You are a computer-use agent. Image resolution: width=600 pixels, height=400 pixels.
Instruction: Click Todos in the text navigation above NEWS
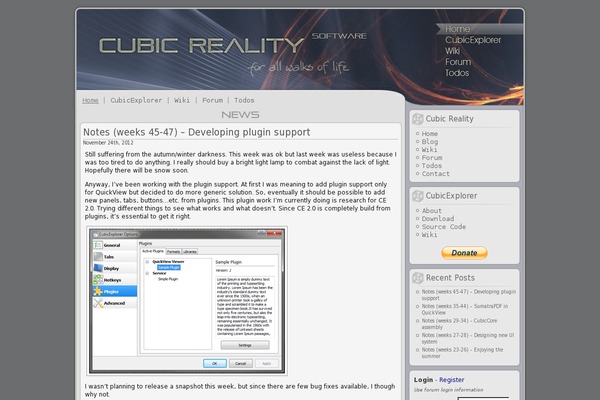point(244,100)
